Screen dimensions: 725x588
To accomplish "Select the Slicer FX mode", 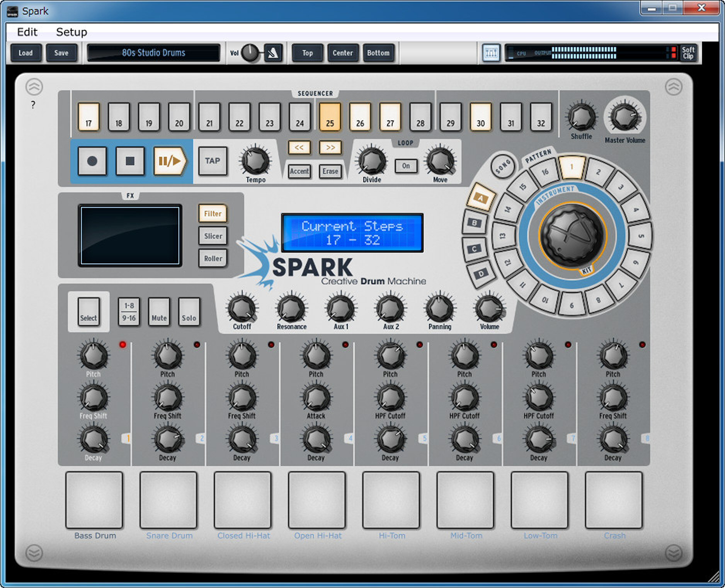I will [213, 236].
